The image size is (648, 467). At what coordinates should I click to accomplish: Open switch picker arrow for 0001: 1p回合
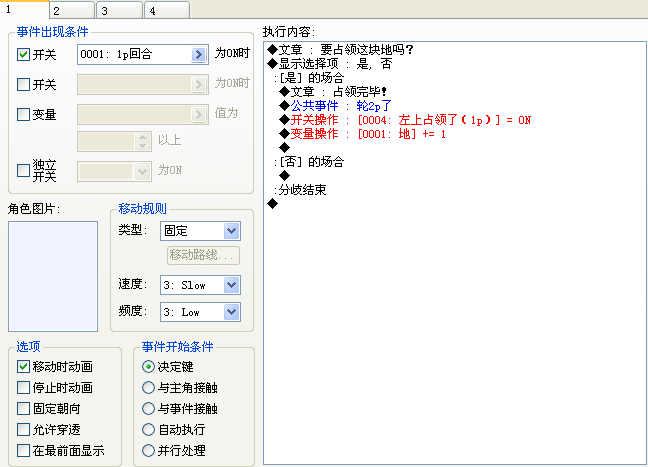point(199,54)
